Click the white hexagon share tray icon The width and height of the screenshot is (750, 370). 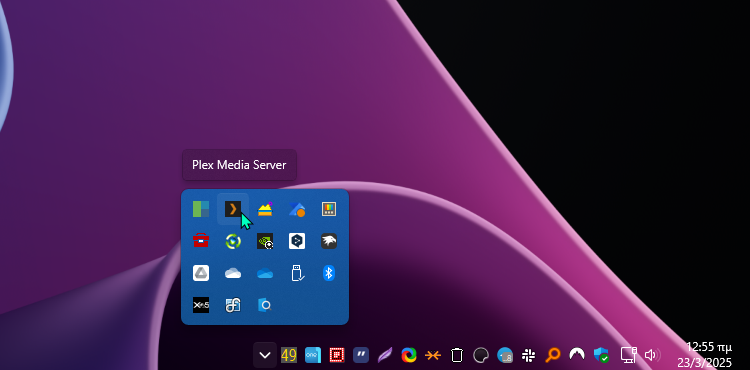(297, 241)
